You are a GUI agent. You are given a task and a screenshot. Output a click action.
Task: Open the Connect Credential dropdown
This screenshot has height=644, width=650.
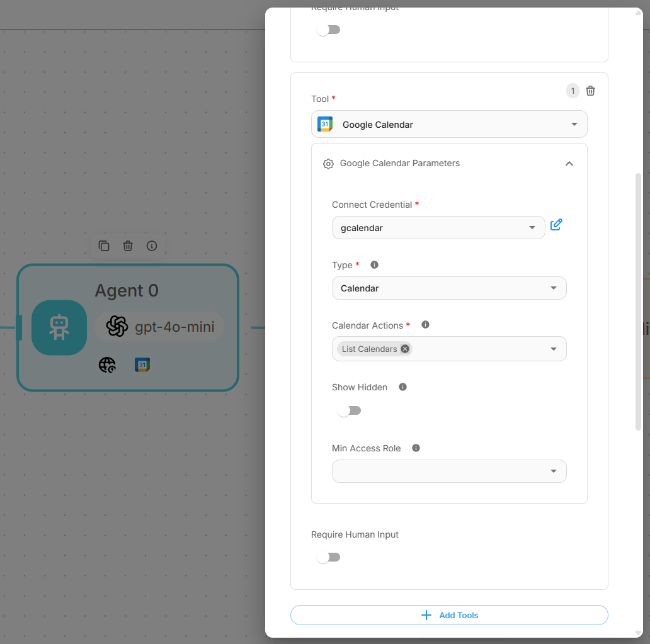(438, 228)
